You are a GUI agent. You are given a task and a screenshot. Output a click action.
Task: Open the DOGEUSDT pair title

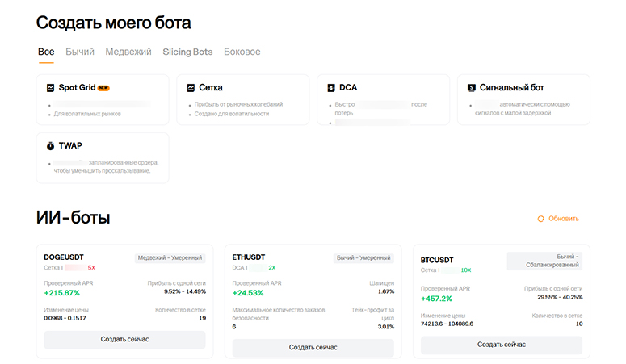click(x=65, y=257)
